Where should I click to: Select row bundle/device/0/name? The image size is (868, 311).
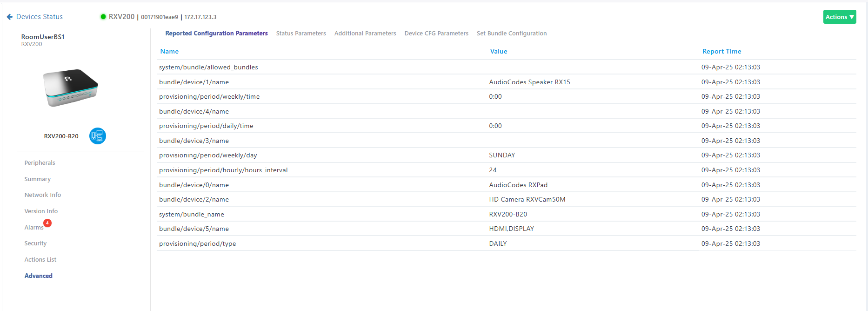coord(507,185)
